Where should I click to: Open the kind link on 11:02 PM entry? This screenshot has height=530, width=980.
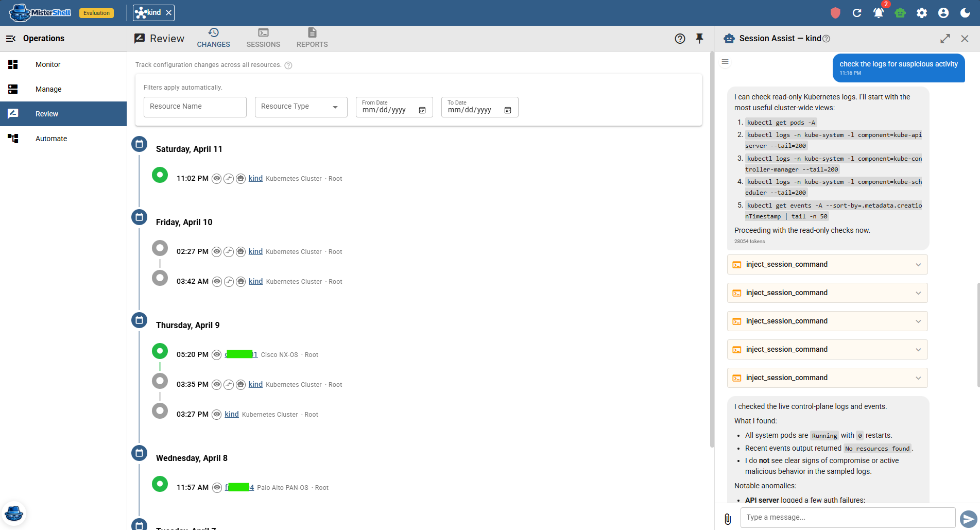[255, 178]
